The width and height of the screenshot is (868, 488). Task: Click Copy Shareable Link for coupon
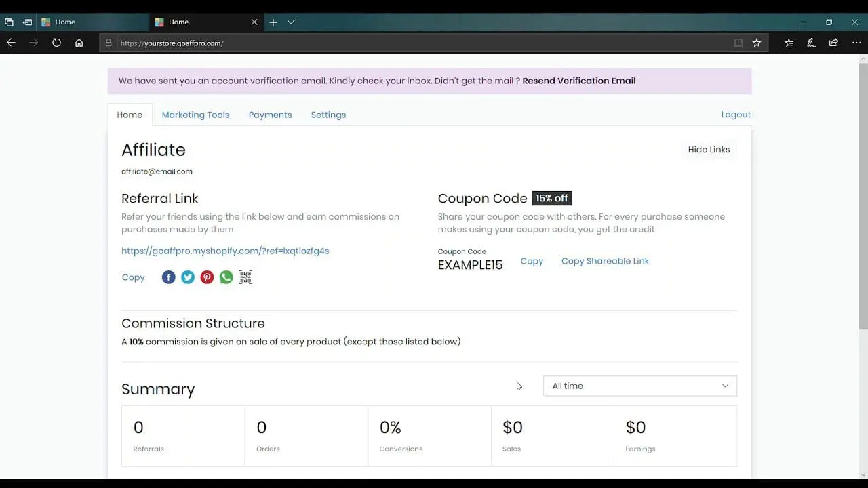point(605,261)
